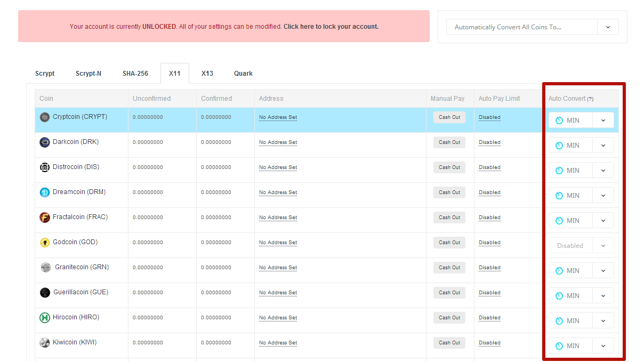Open Automatically Convert All Coins To dropdown

(532, 27)
